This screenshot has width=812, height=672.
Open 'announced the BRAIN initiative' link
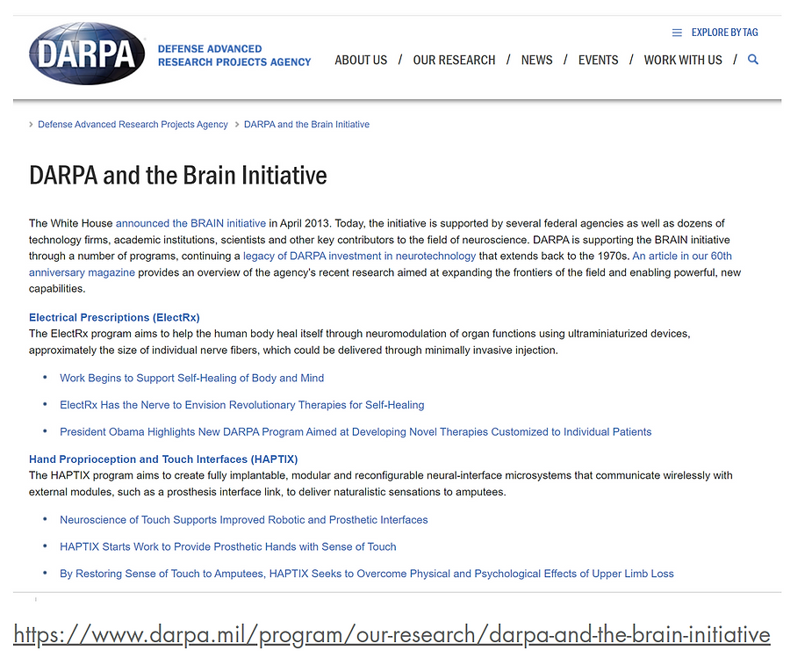point(190,223)
